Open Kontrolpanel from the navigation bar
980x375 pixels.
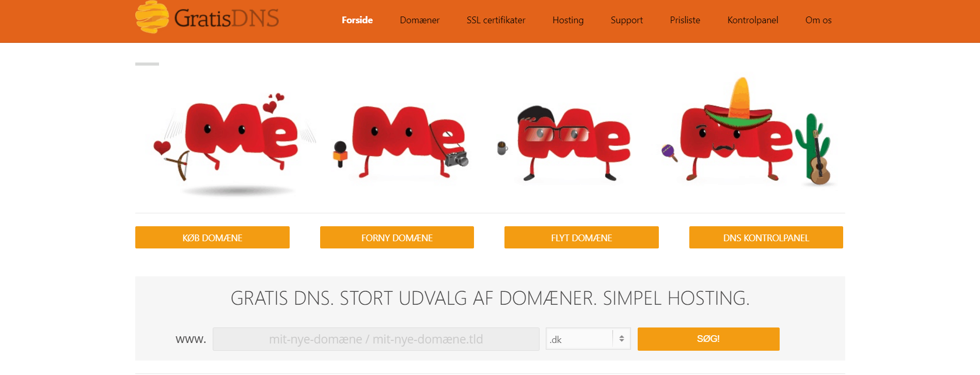point(752,20)
